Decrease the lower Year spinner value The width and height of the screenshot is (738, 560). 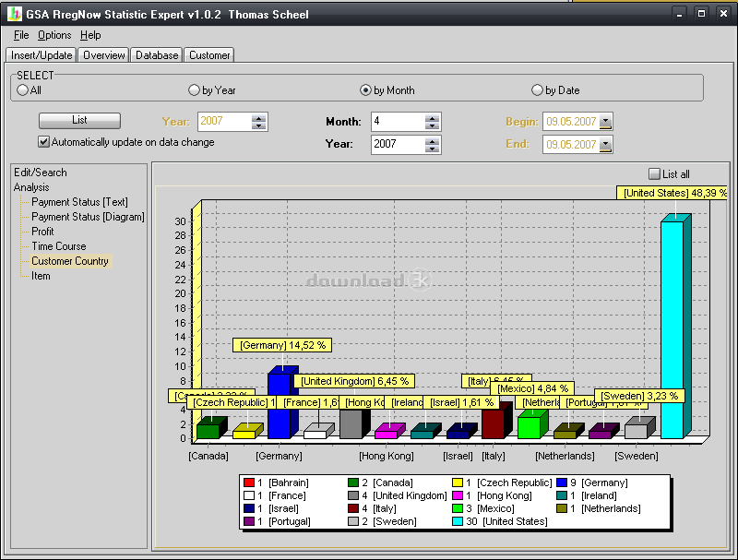(432, 149)
